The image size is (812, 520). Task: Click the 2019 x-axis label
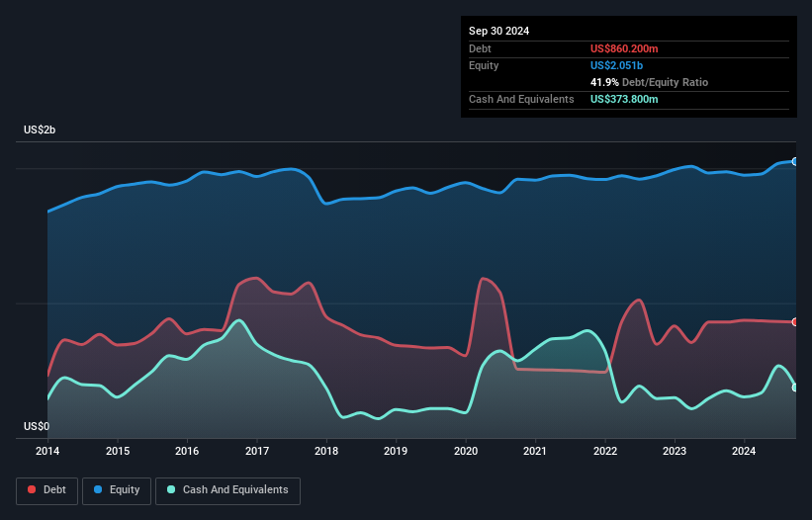[x=396, y=451]
